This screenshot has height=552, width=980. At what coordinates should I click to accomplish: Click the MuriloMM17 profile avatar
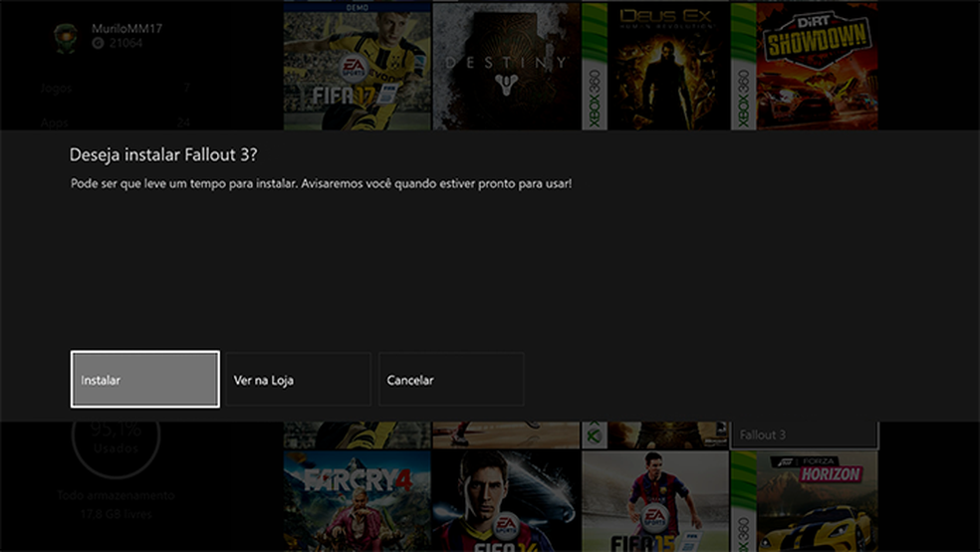(66, 38)
